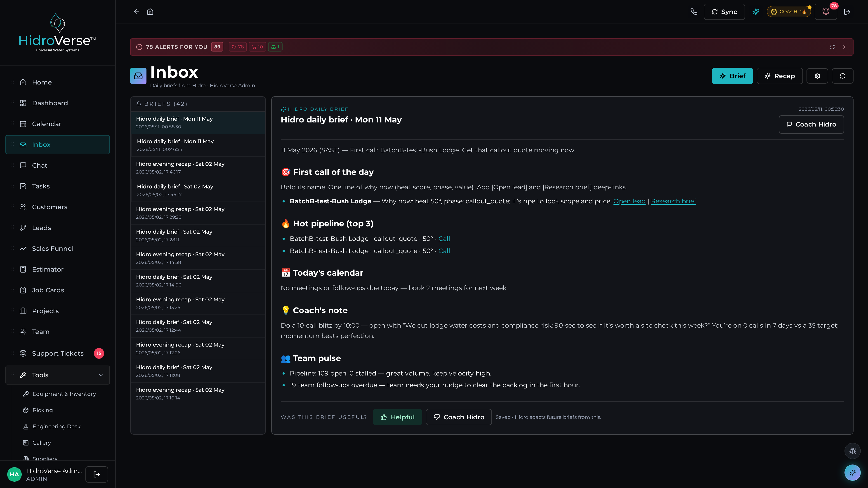Click the refresh icon beside the settings gear
The width and height of the screenshot is (868, 488).
842,76
